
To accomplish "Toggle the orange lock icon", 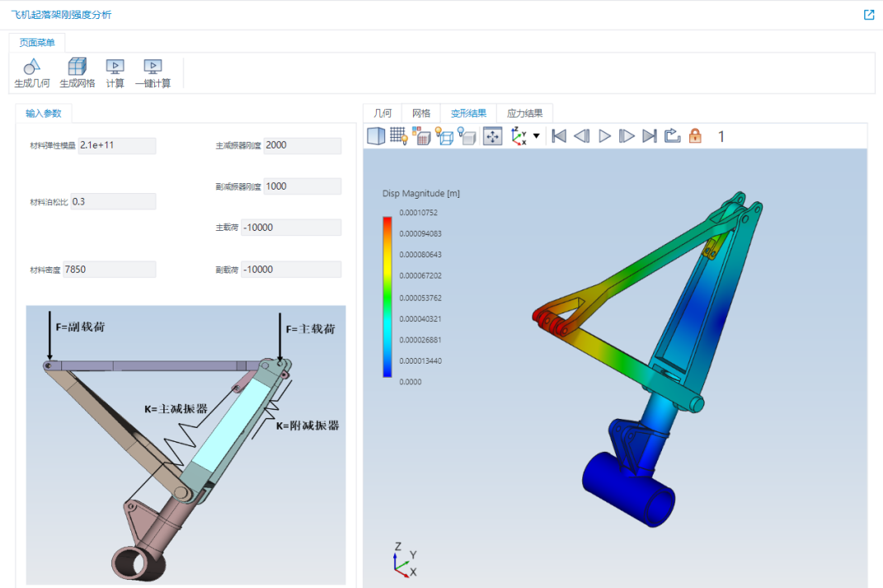I will [x=696, y=136].
